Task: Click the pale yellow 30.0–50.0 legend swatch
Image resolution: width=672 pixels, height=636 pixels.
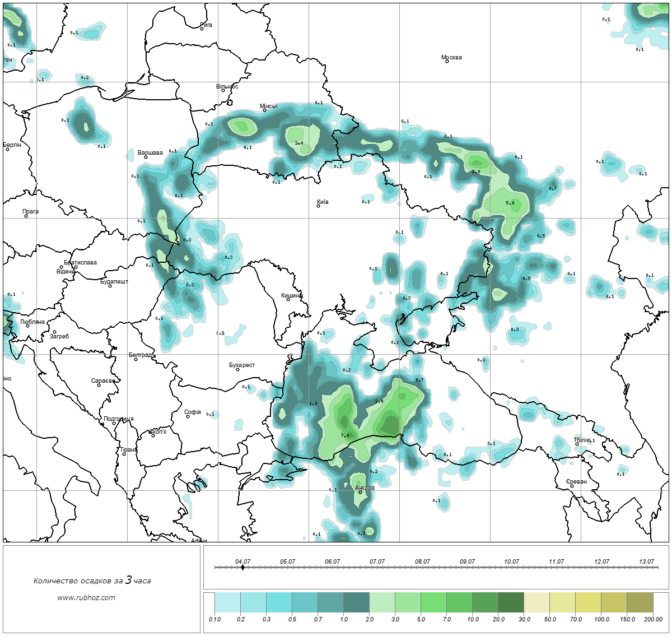Action: click(x=536, y=603)
